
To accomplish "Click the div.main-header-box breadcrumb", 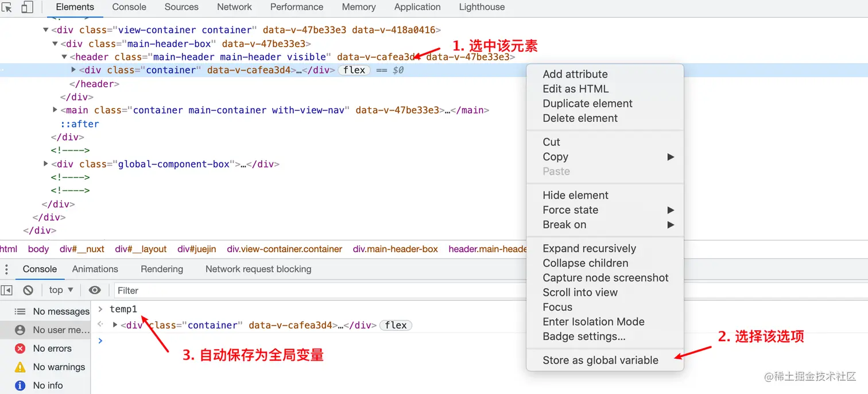I will coord(396,249).
